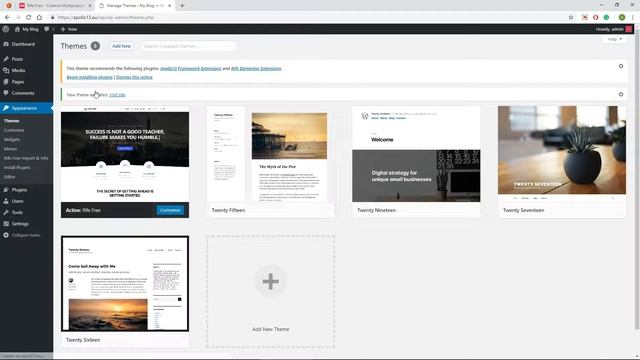Open the New content menu
Screen dimensions: 640x360
coord(69,29)
